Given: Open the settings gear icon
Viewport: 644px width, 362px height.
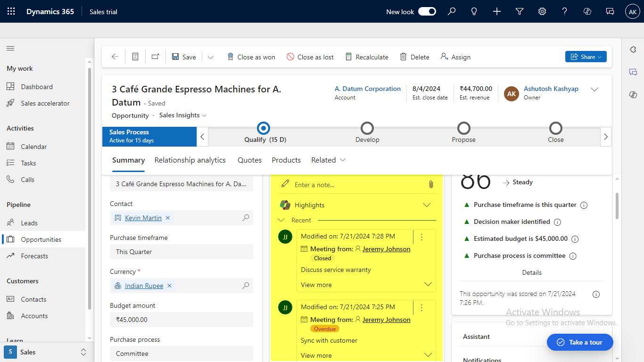Looking at the screenshot, I should (x=542, y=11).
